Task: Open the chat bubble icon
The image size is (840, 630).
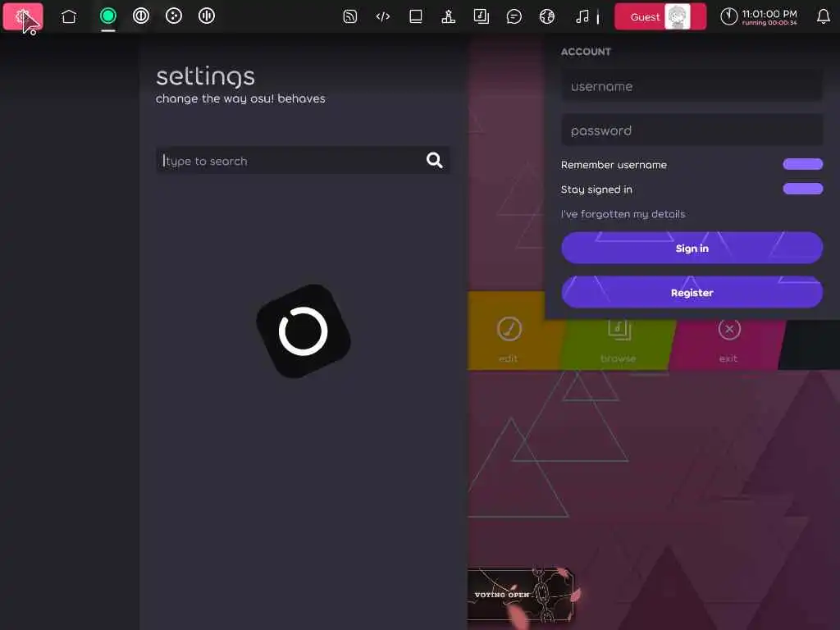Action: coord(514,16)
